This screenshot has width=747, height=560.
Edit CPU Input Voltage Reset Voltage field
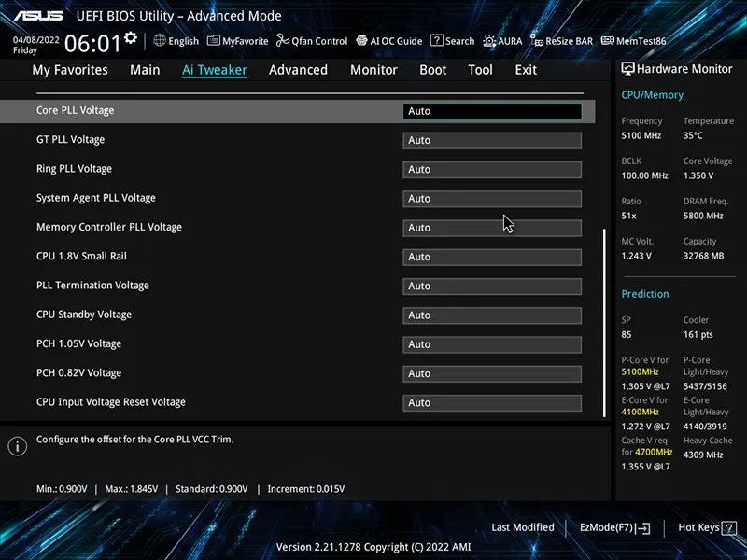492,403
